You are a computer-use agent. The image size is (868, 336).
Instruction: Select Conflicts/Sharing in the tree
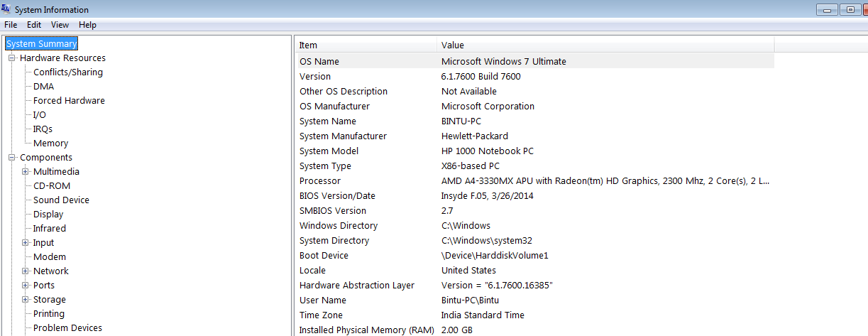[68, 72]
